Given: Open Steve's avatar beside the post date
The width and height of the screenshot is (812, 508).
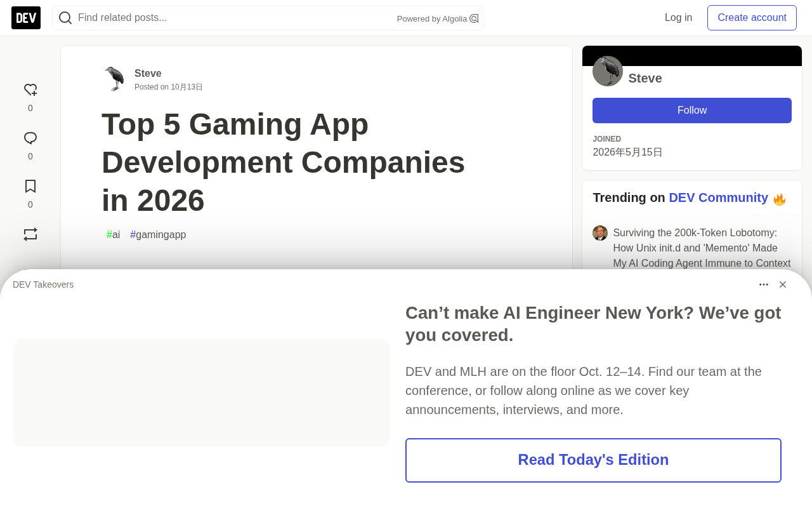Looking at the screenshot, I should 114,79.
